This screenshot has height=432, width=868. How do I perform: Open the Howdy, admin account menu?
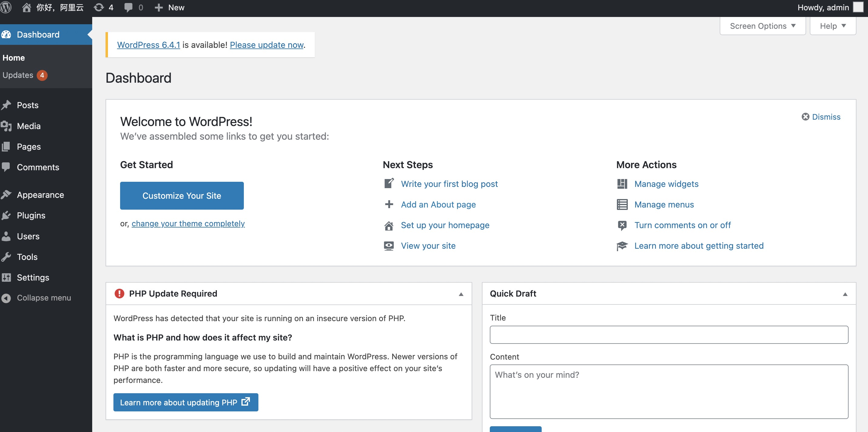click(831, 7)
